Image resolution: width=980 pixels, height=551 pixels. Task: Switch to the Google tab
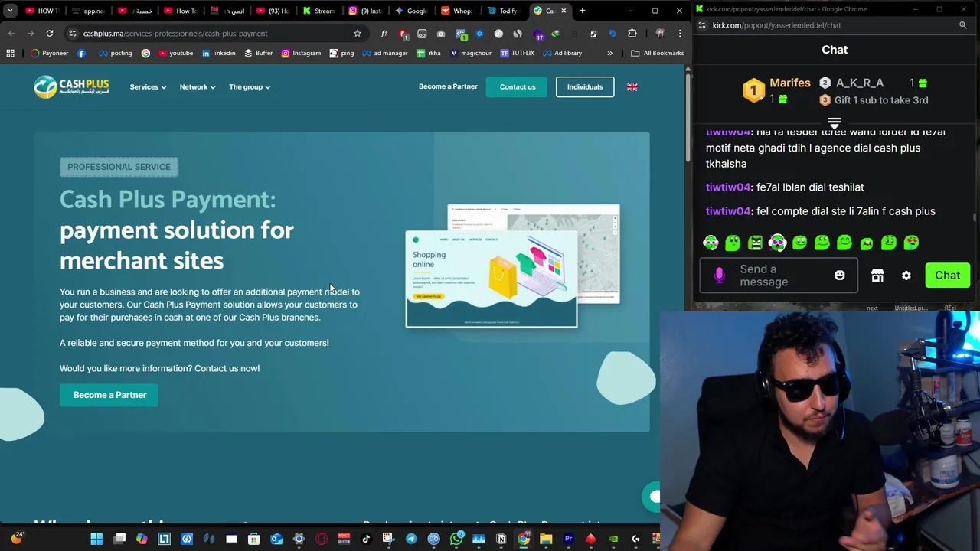coord(412,11)
